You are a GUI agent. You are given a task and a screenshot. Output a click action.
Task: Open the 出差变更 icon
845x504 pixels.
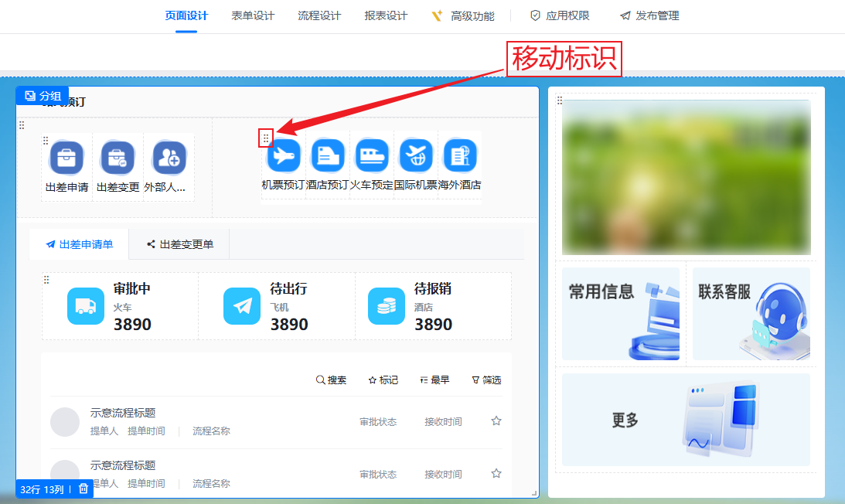click(118, 158)
